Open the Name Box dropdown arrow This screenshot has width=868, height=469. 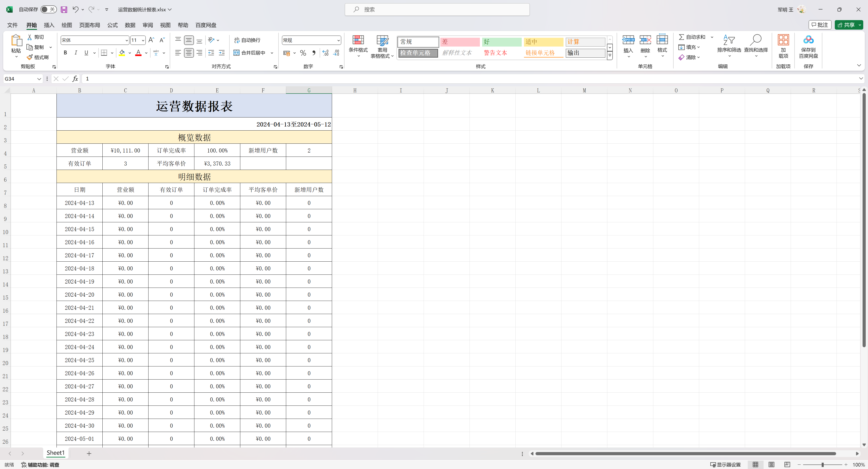pos(39,79)
